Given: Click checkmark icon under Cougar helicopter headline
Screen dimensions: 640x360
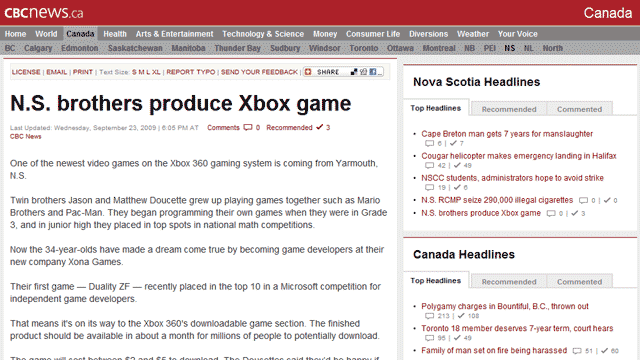Looking at the screenshot, I should 457,165.
